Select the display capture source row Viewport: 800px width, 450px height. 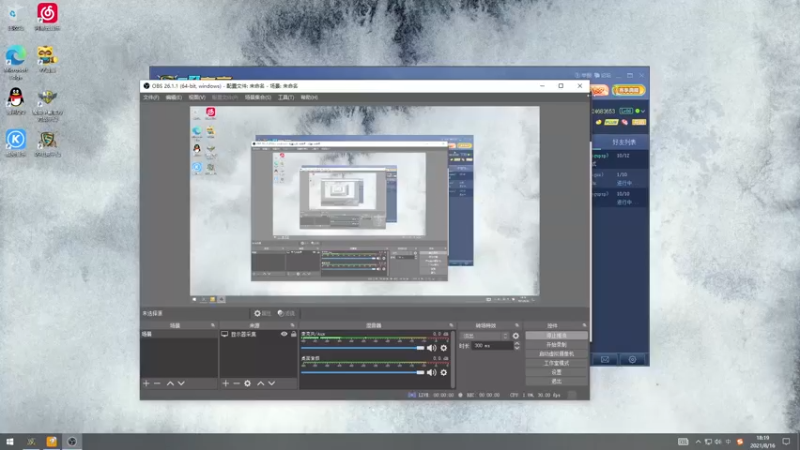click(258, 334)
